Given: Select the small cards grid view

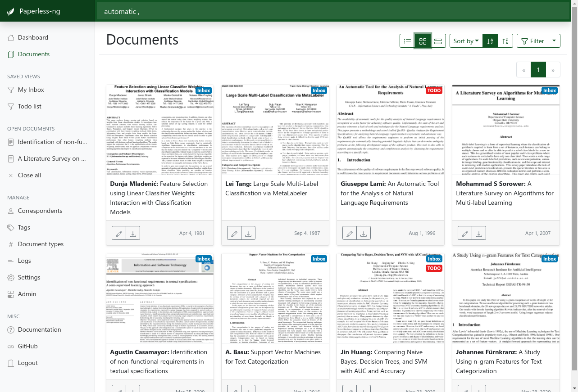Looking at the screenshot, I should [x=423, y=41].
